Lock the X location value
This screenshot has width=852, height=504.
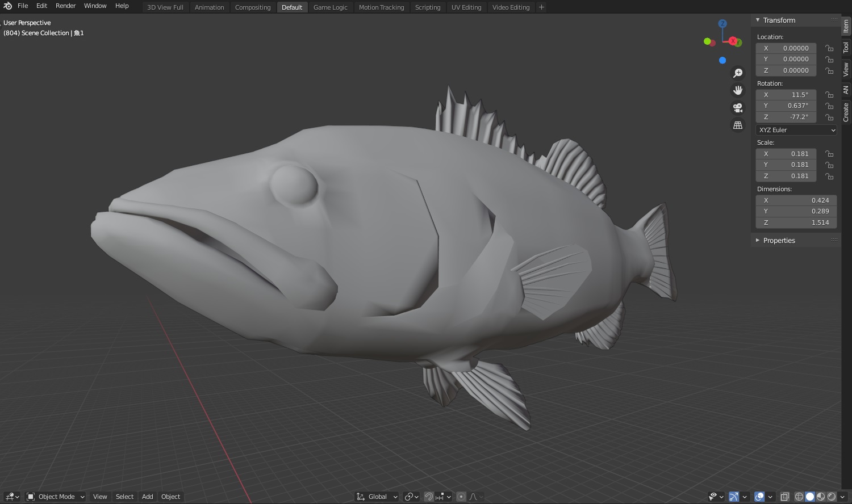(829, 48)
